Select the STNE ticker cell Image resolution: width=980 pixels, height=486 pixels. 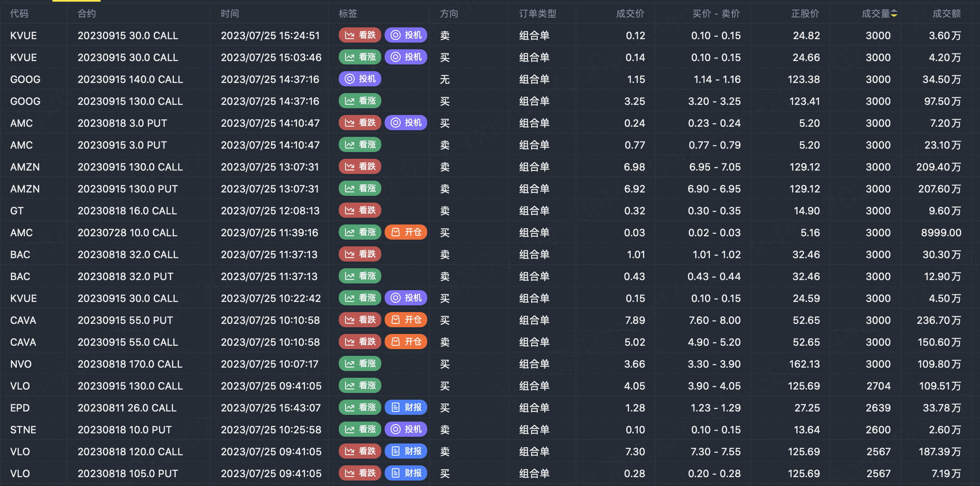(x=23, y=430)
